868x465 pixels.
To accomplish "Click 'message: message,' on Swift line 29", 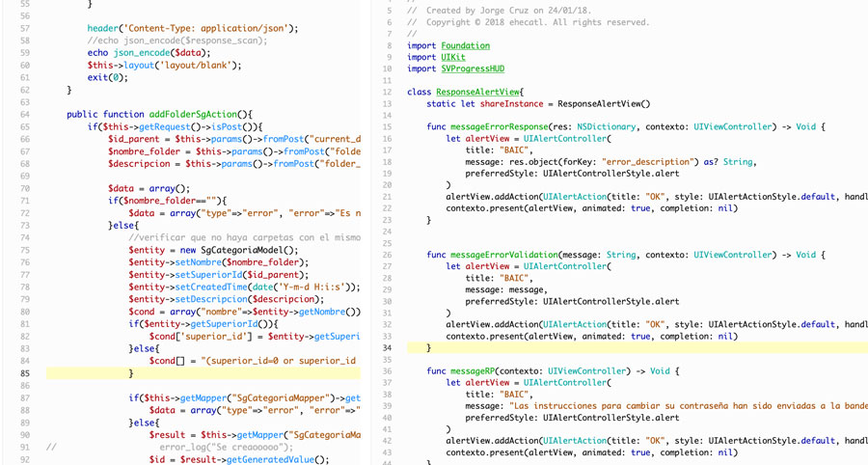I will click(x=506, y=290).
